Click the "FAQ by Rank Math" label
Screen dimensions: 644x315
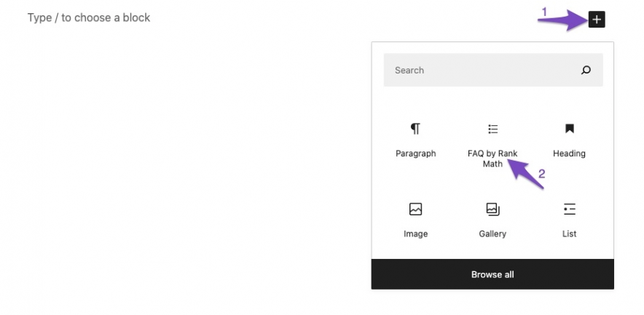pyautogui.click(x=492, y=159)
